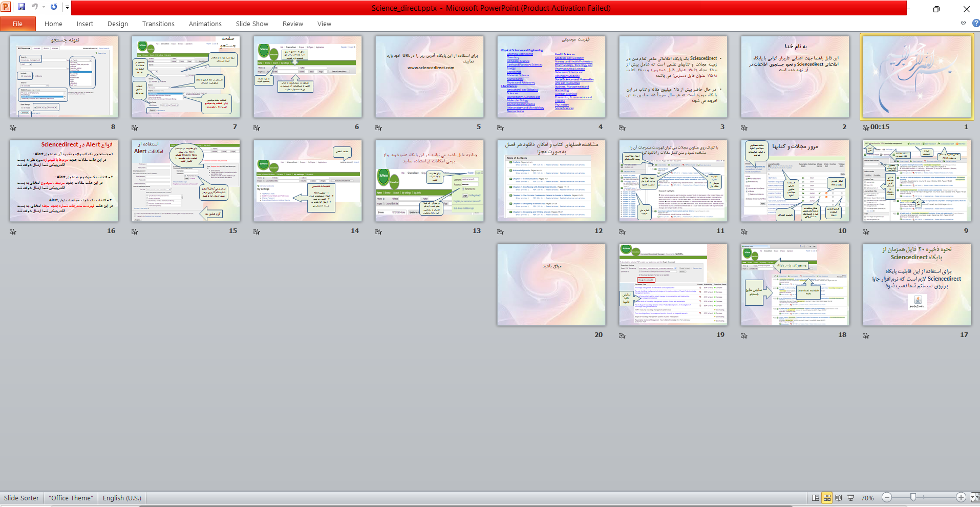
Task: Open the Slide Show ribbon tab
Action: 252,24
